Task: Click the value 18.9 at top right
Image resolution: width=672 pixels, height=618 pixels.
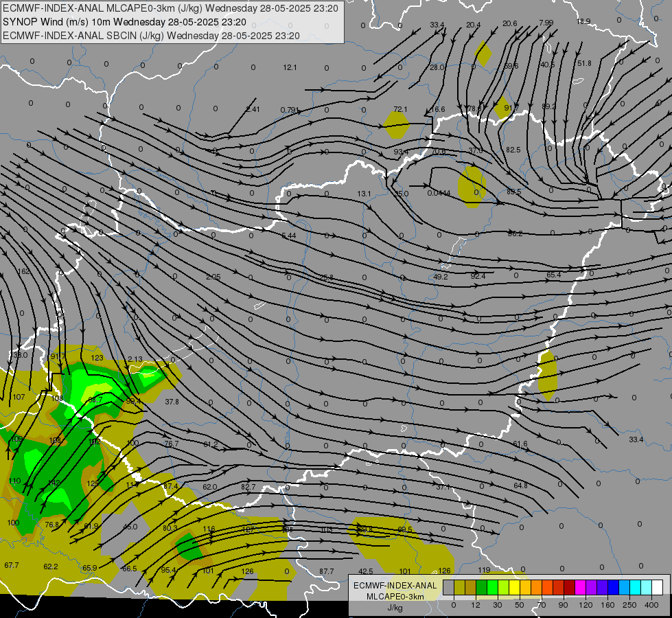Action: coord(583,21)
